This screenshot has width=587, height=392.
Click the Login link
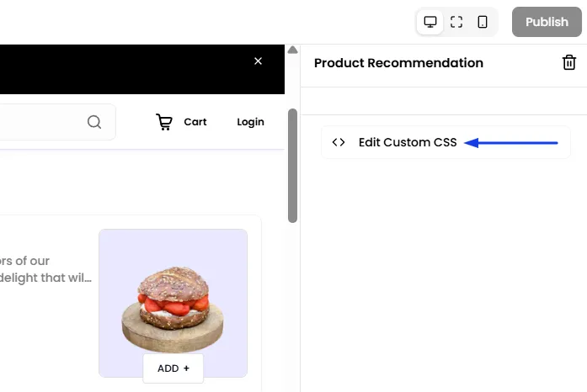tap(250, 122)
